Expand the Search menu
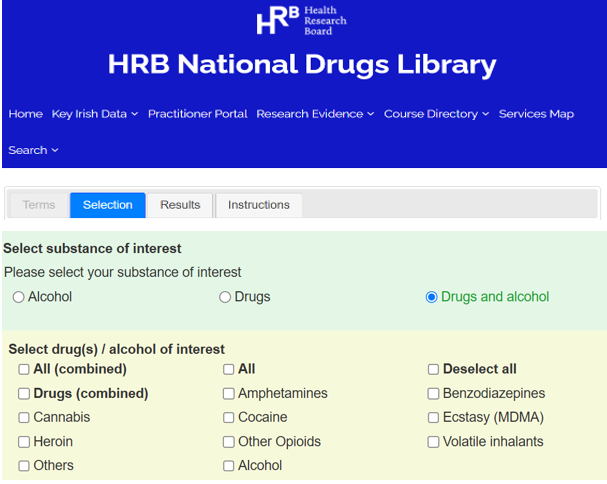Viewport: 607px width, 484px height. 33,150
